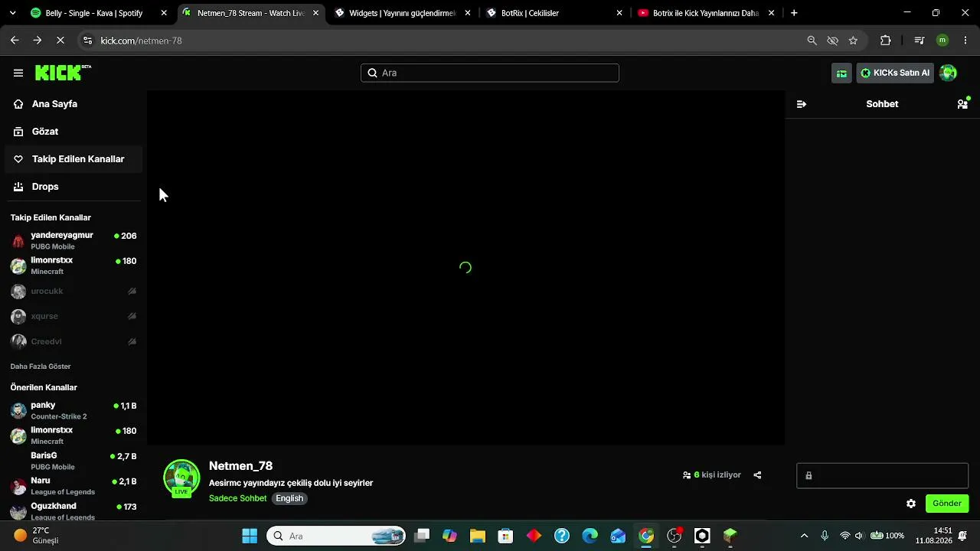Show hidden system tray icons

pyautogui.click(x=804, y=536)
